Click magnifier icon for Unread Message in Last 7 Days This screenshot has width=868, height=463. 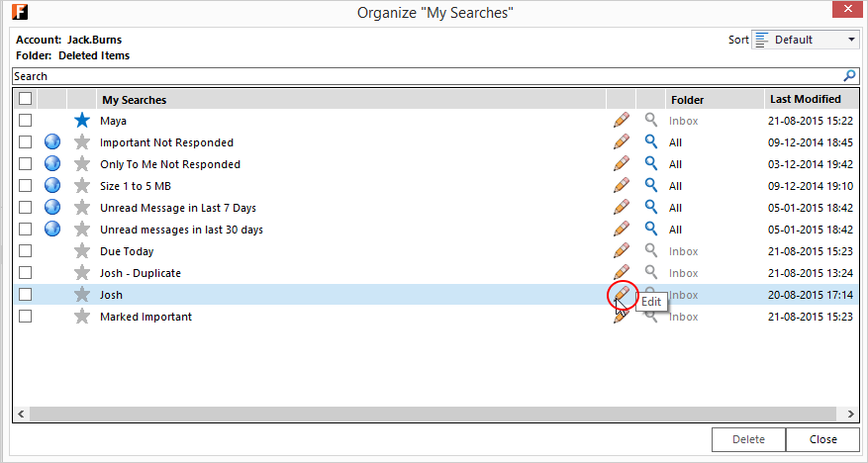pyautogui.click(x=650, y=208)
